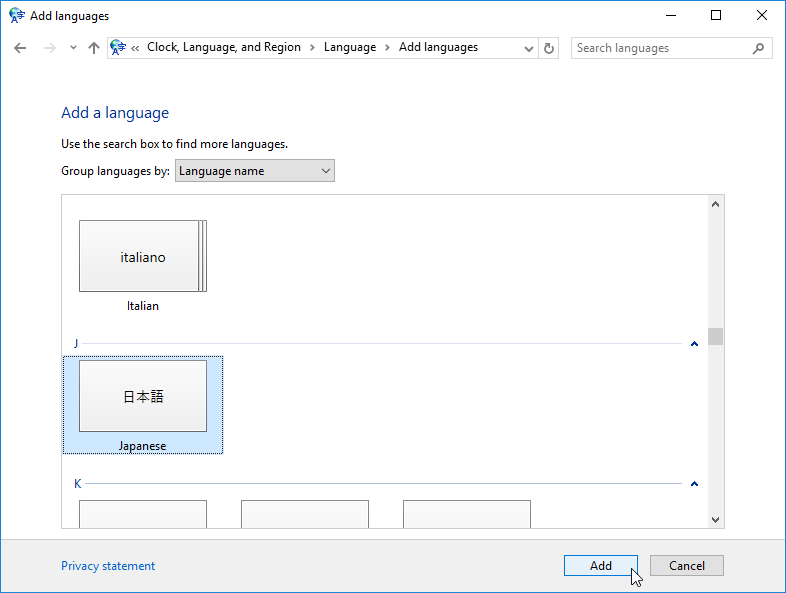This screenshot has height=593, width=786.
Task: Click the Add languages title bar icon
Action: pyautogui.click(x=16, y=16)
